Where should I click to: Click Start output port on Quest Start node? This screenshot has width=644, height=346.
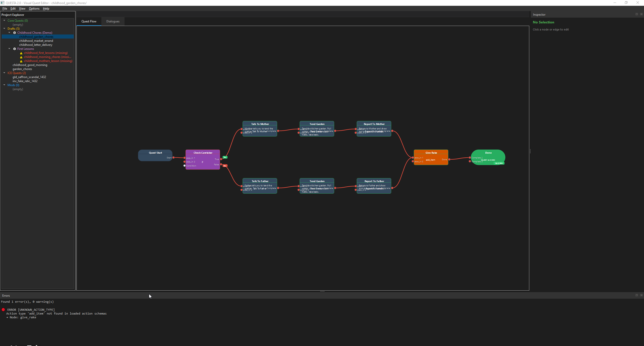tap(174, 158)
